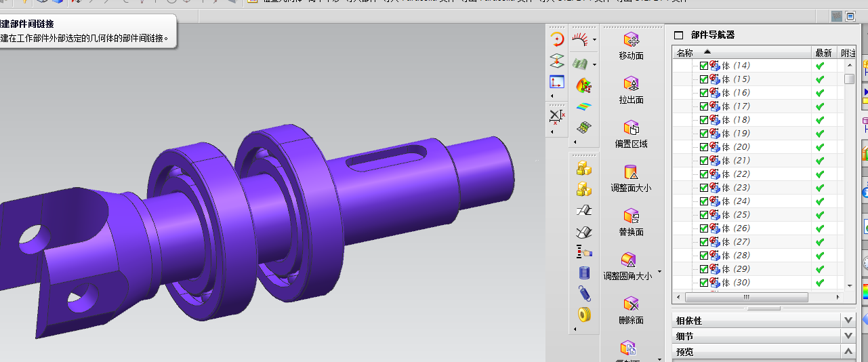The width and height of the screenshot is (868, 362).
Task: Sort by the 名称 column header
Action: pos(742,52)
